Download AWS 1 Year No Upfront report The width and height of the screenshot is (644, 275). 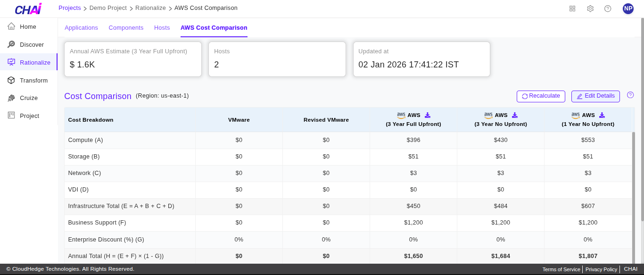click(x=602, y=115)
